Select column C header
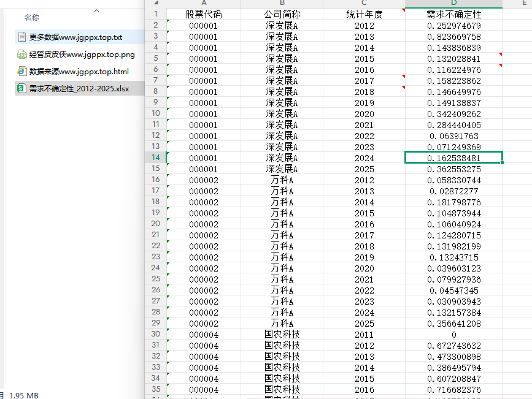The width and height of the screenshot is (532, 399). coord(364,3)
